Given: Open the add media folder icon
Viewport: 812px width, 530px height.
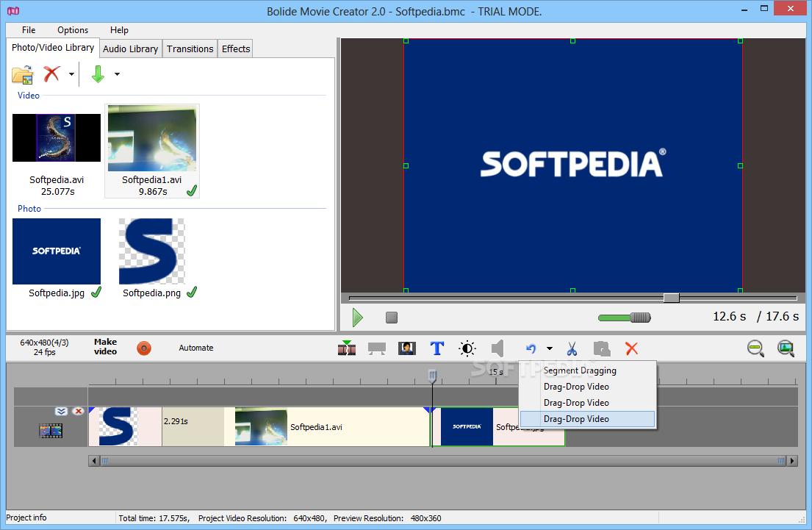Looking at the screenshot, I should tap(23, 74).
